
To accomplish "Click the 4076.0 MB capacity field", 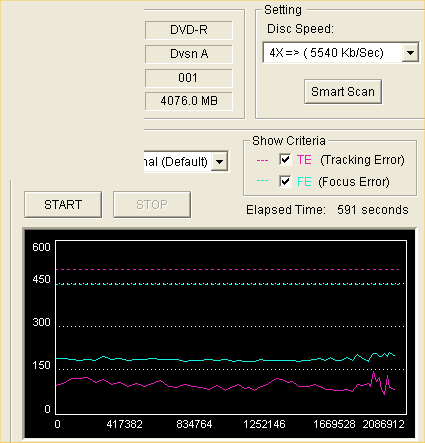I will coord(189,101).
